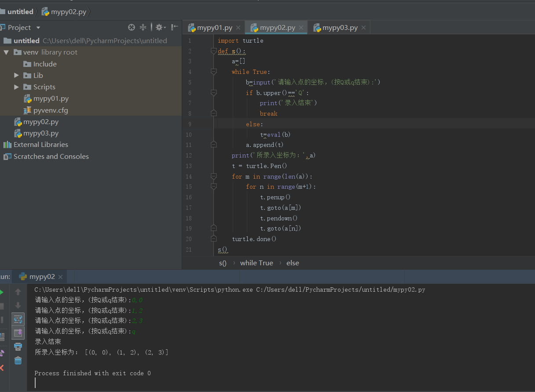The image size is (535, 392).
Task: Close the mypy02.py editor tab
Action: pos(301,28)
